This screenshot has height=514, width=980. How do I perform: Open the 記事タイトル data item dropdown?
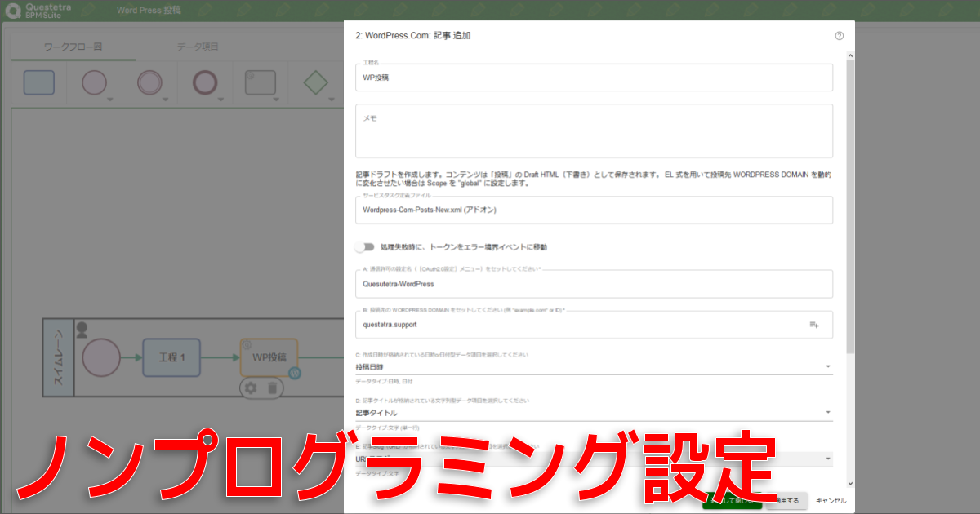pyautogui.click(x=594, y=413)
